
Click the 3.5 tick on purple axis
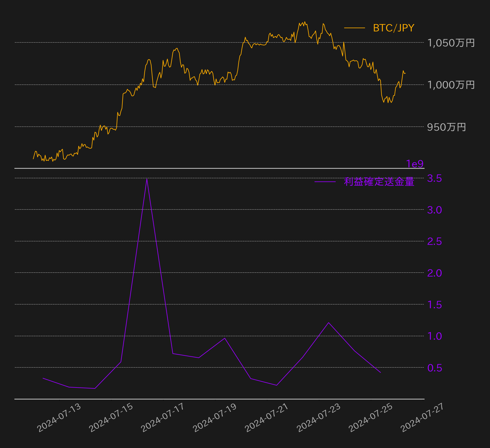[x=435, y=178]
